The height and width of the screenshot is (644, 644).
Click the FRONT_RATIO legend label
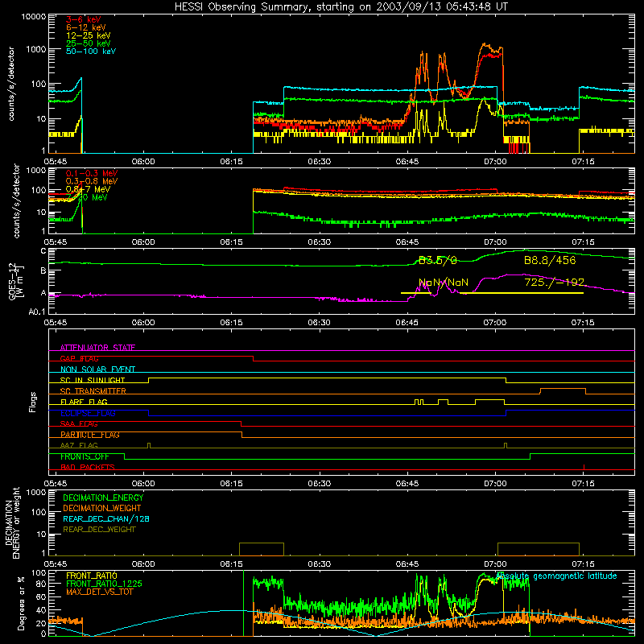(x=92, y=576)
